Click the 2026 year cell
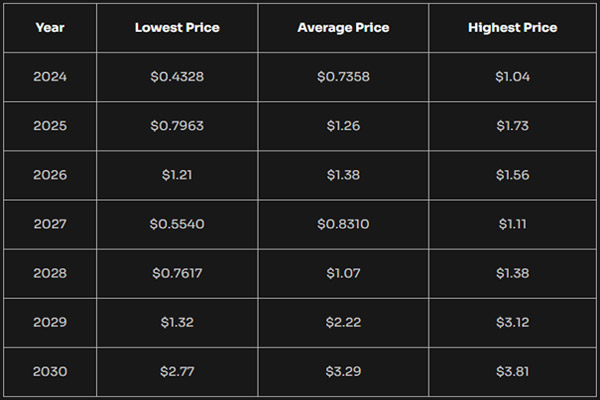This screenshot has height=400, width=600. (x=50, y=175)
